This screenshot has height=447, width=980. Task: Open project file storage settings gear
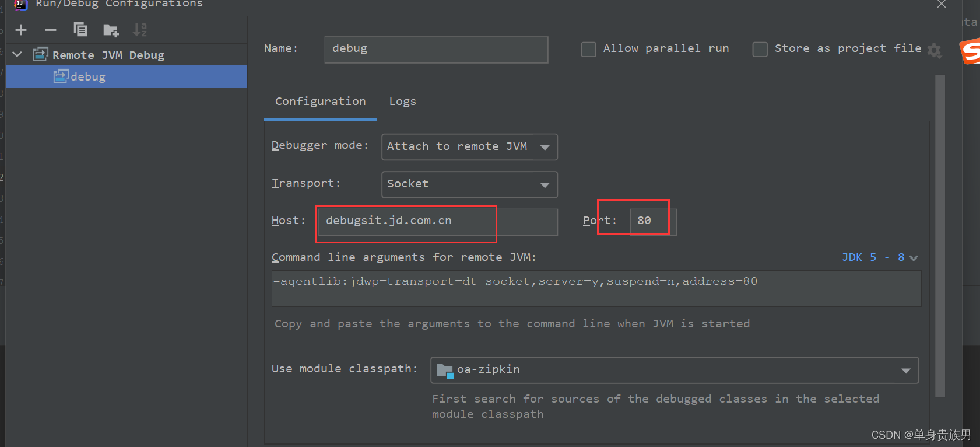(x=934, y=51)
